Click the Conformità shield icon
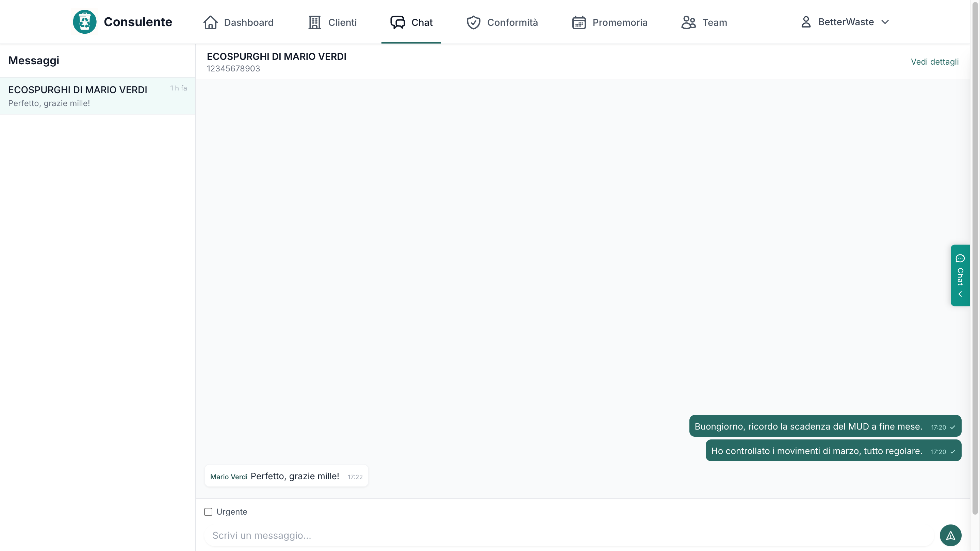This screenshot has height=551, width=980. [474, 22]
